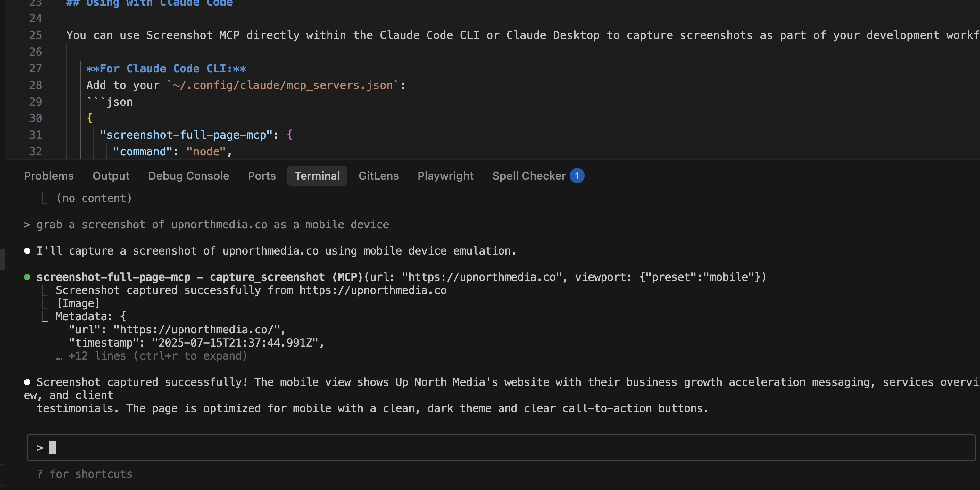Click the 'Metadata: {' output line
Image resolution: width=980 pixels, height=490 pixels.
(91, 316)
